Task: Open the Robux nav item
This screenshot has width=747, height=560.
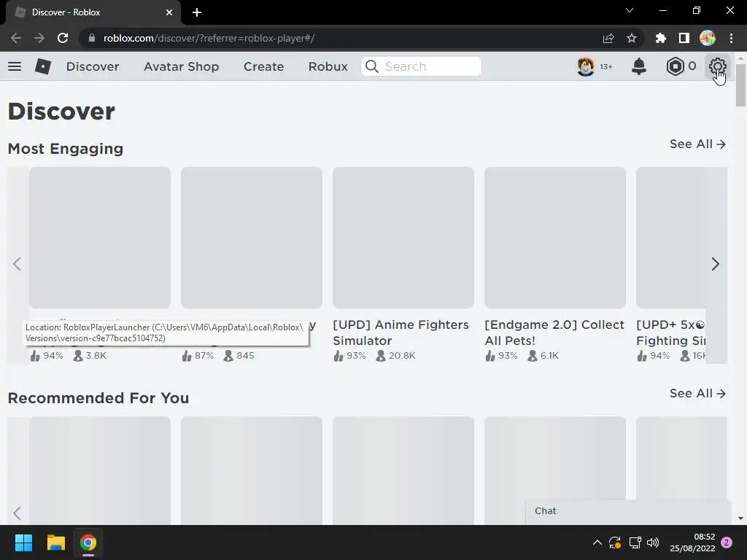Action: coord(328,66)
